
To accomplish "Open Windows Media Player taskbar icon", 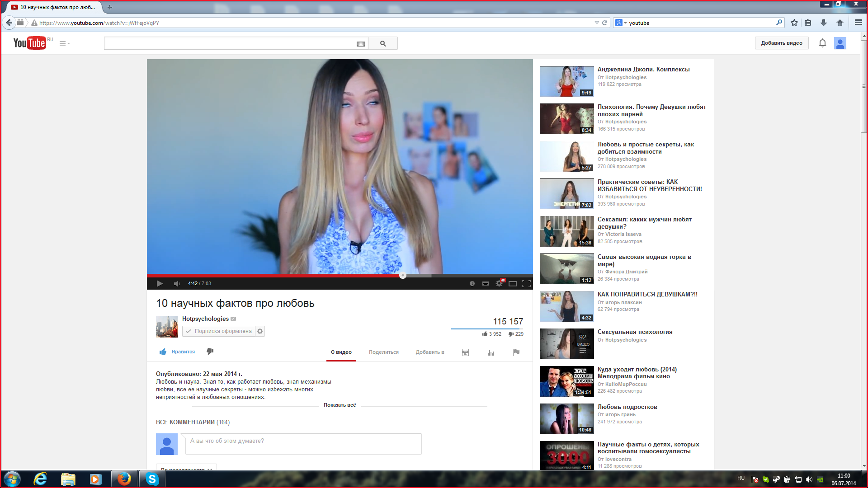I will click(x=95, y=479).
